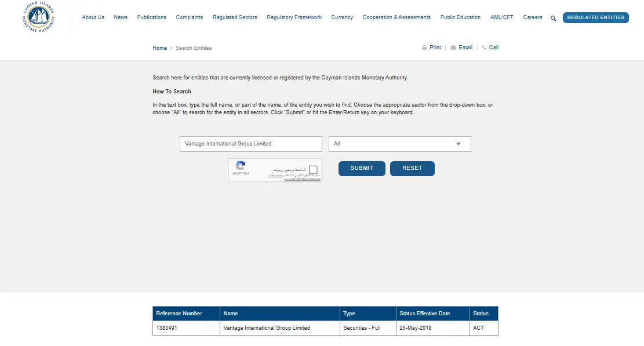Screen dimensions: 644x346
Task: Click the Status column header
Action: (484, 314)
